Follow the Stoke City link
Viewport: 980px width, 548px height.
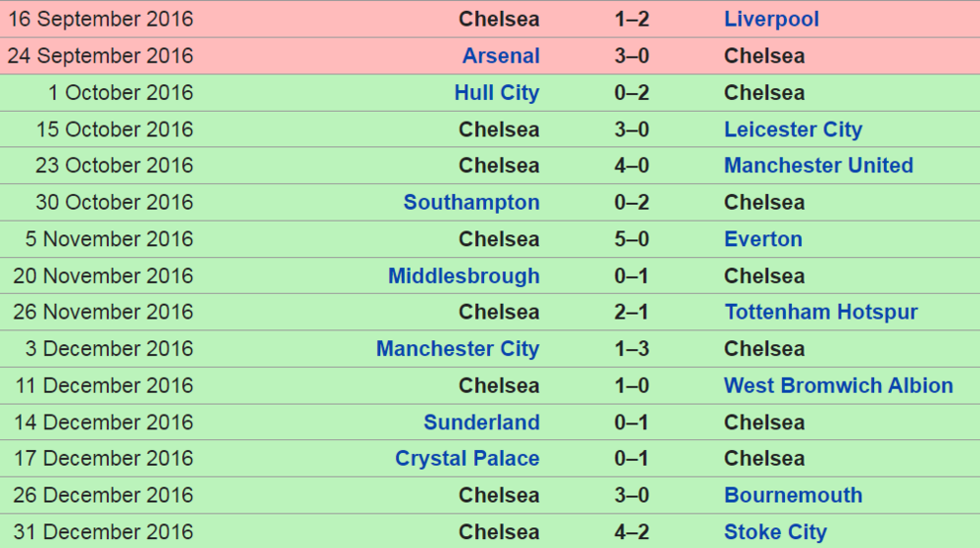[x=775, y=531]
